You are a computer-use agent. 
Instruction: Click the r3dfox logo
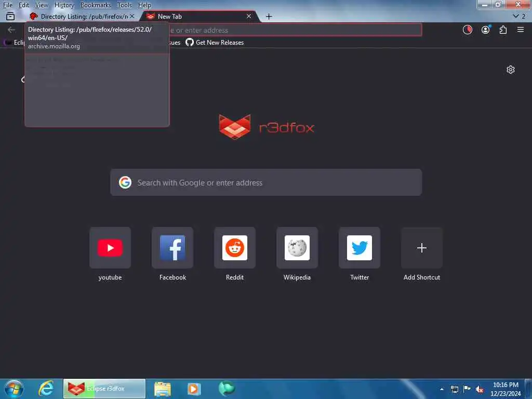[x=267, y=127]
